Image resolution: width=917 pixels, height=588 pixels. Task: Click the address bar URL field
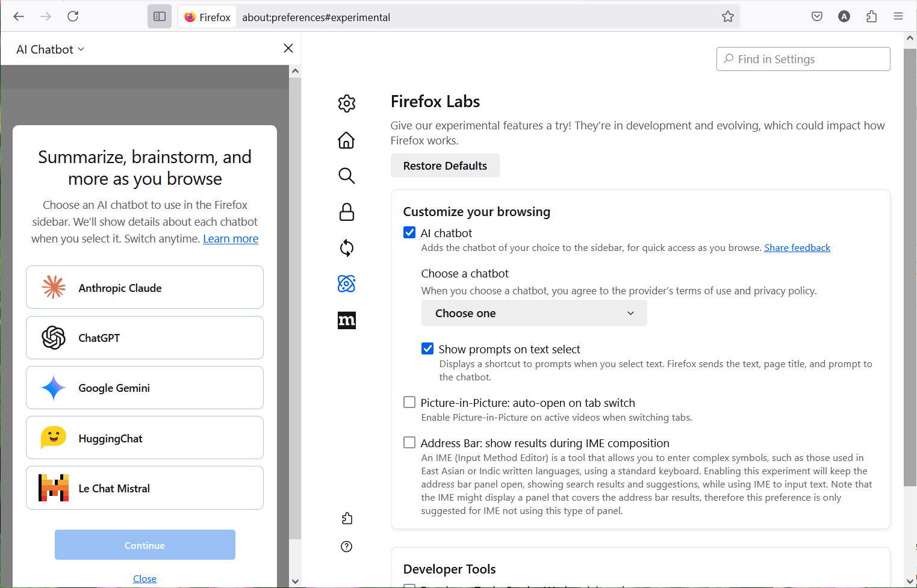(476, 17)
